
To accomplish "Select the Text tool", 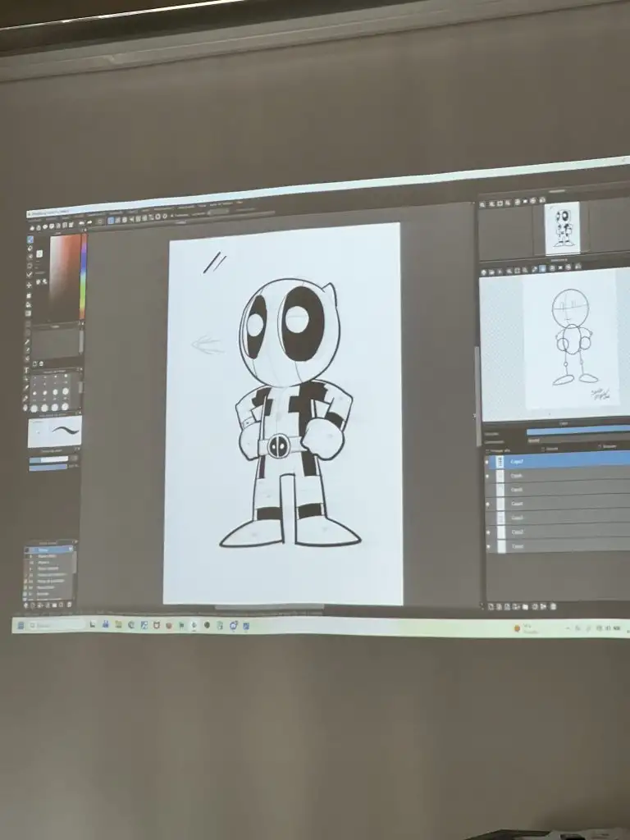I will click(27, 370).
